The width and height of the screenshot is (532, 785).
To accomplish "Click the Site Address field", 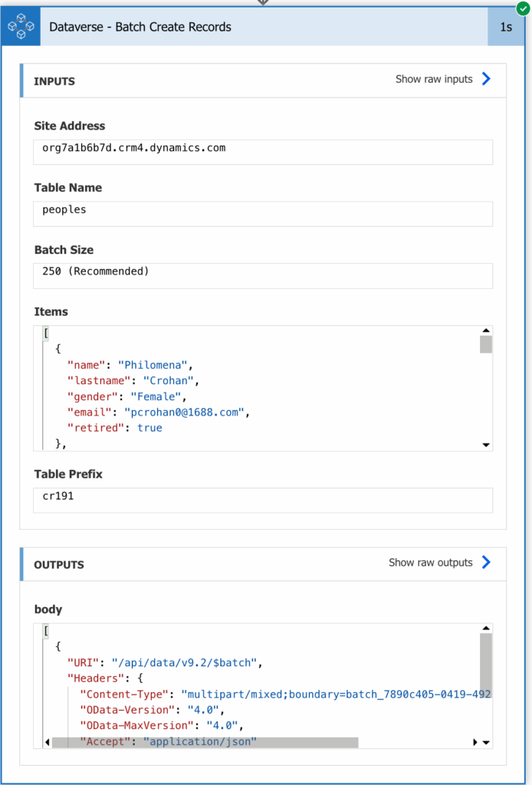I will point(263,153).
